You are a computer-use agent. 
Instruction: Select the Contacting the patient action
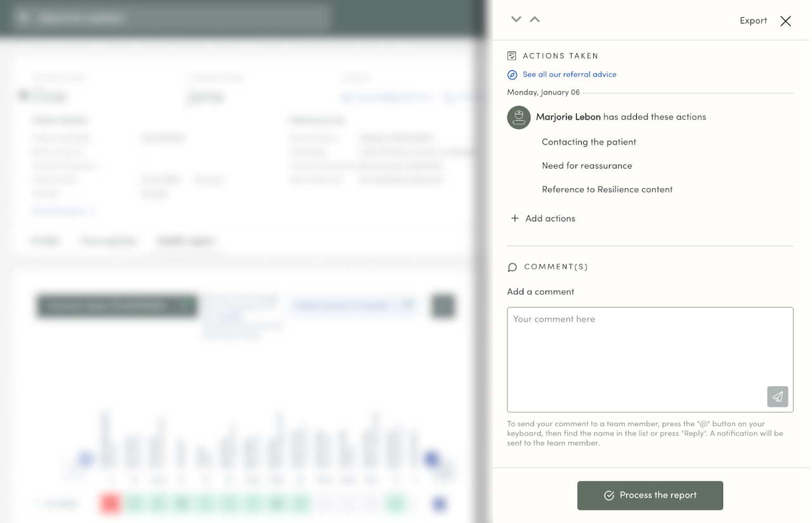coord(589,142)
